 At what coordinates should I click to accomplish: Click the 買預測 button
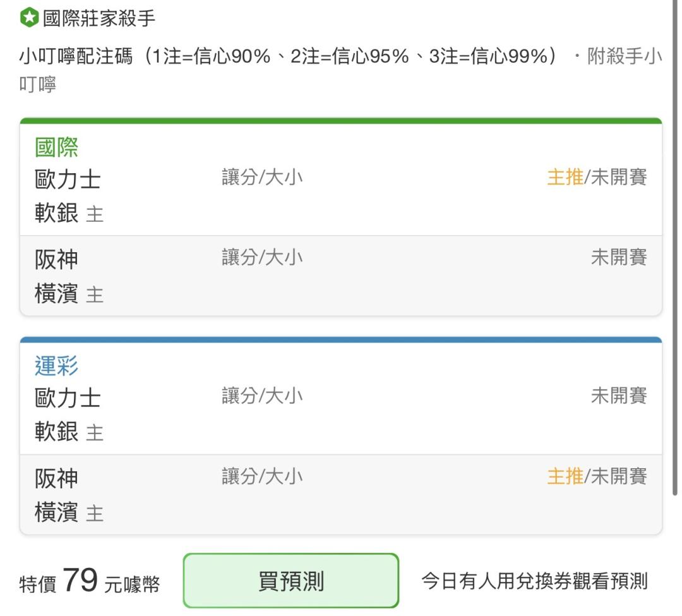pos(291,581)
